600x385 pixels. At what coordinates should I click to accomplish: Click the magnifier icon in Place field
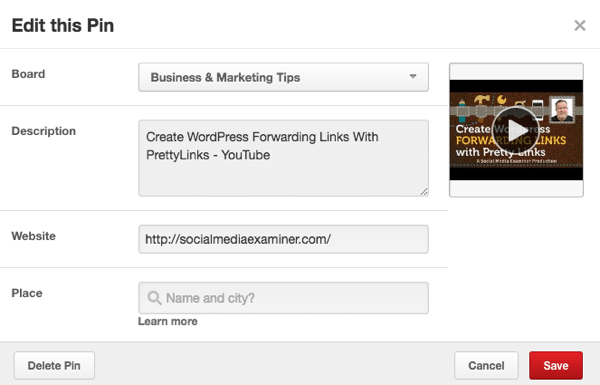(x=154, y=298)
